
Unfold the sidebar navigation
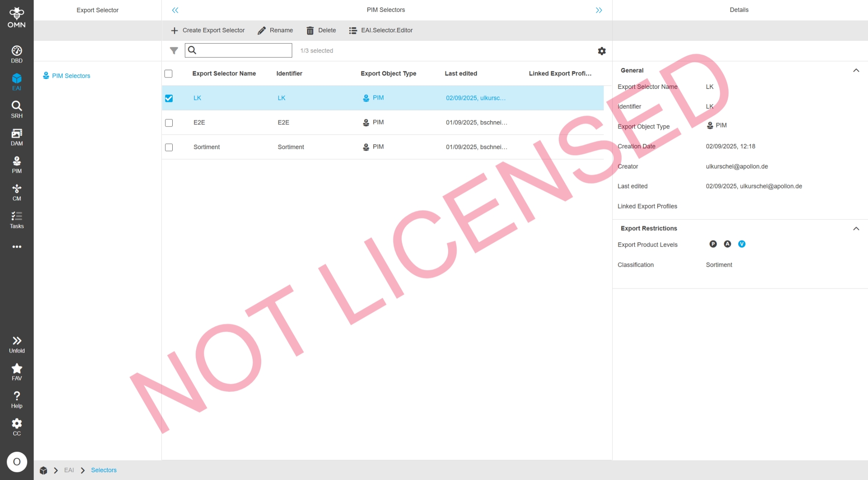17,344
